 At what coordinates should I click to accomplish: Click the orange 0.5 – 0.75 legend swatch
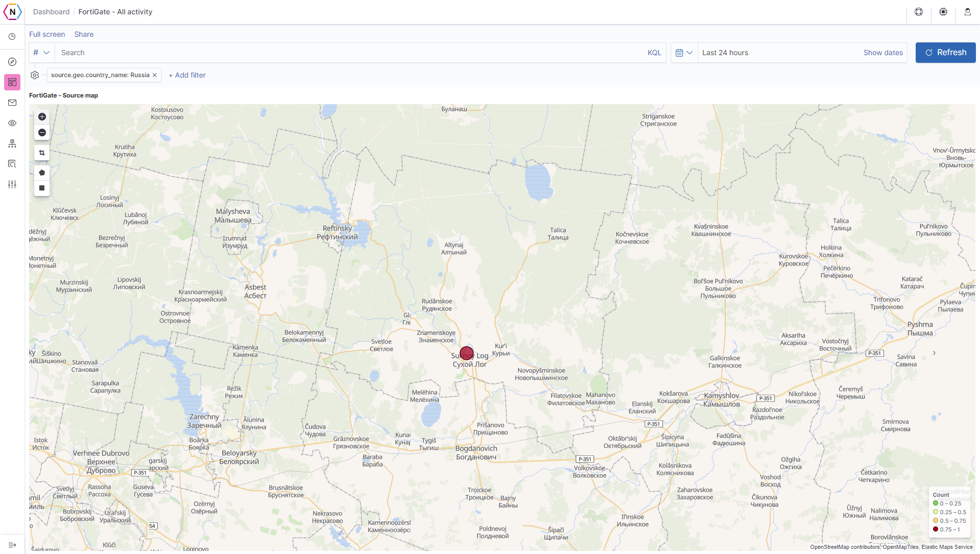tap(935, 521)
